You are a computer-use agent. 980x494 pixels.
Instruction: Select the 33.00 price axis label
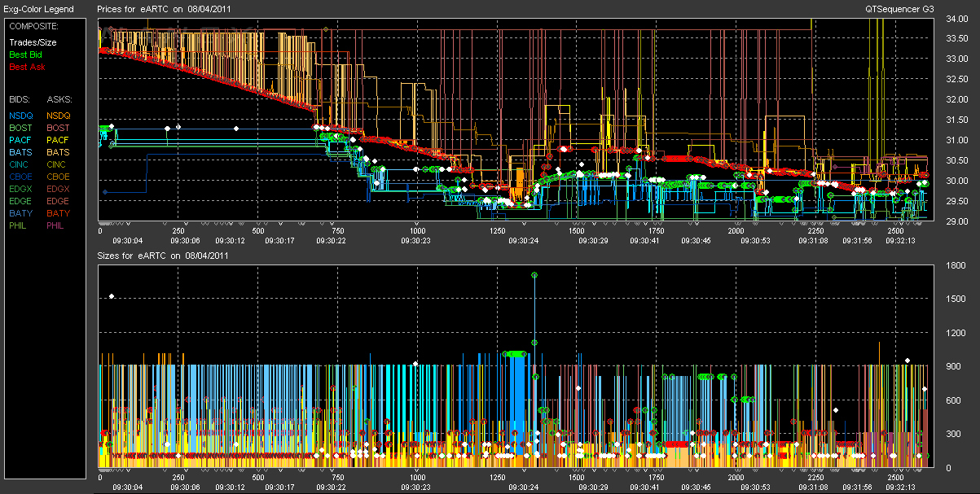tap(956, 59)
